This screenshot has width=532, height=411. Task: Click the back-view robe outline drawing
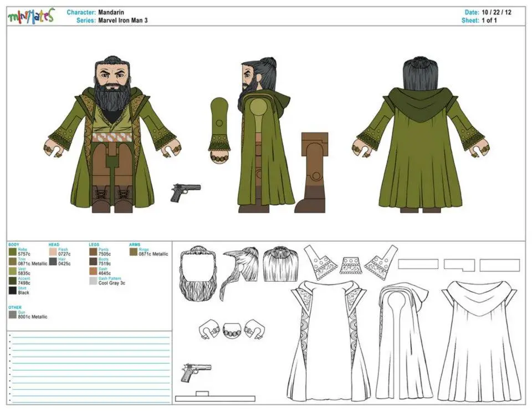pos(479,342)
